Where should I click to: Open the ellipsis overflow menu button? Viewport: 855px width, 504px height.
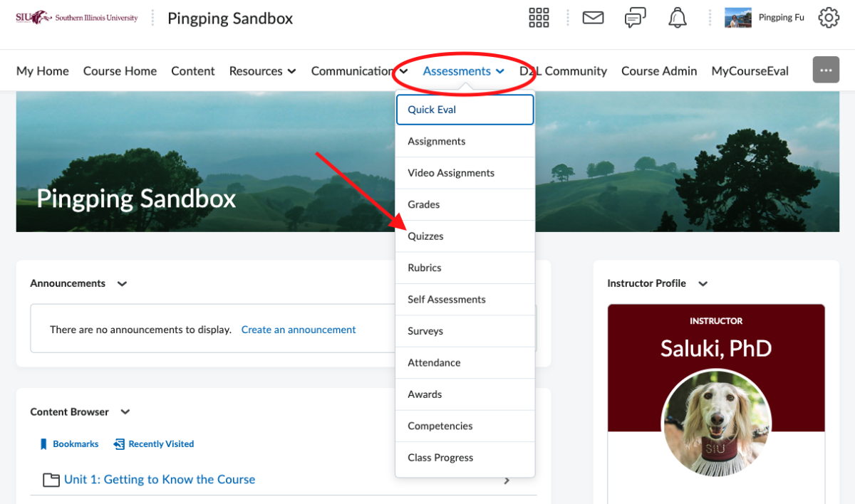(826, 70)
